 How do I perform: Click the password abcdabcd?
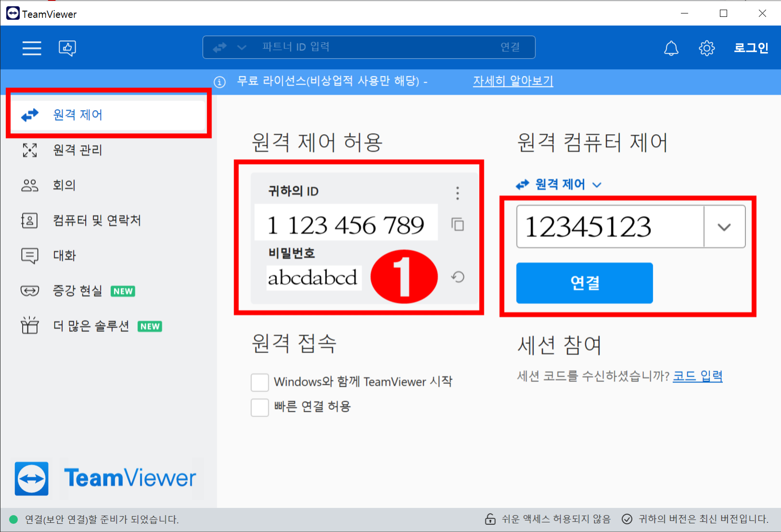[x=313, y=278]
